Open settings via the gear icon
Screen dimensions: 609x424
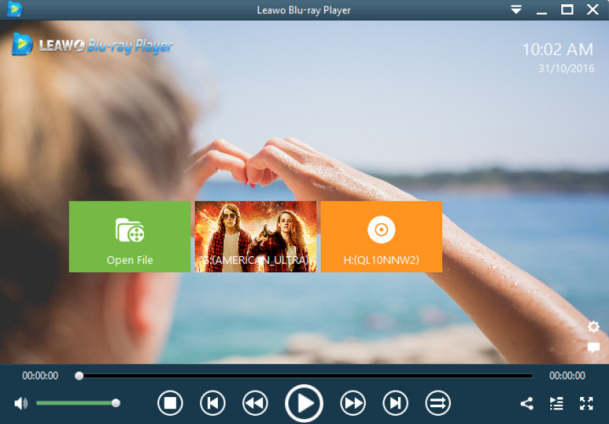593,327
